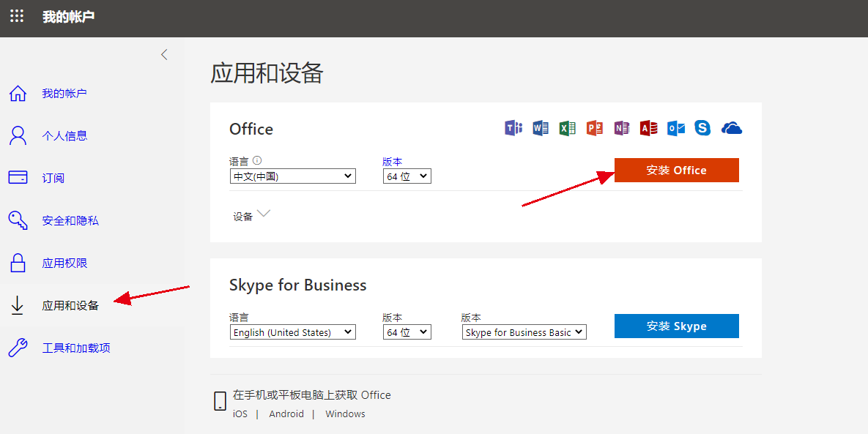Click the info icon next to 语言

[257, 160]
